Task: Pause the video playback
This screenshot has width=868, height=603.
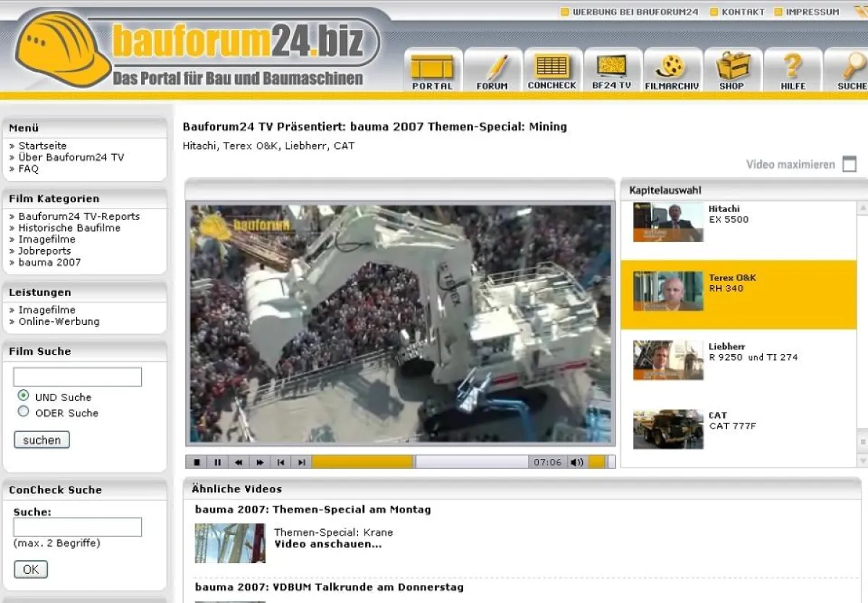Action: click(x=217, y=461)
